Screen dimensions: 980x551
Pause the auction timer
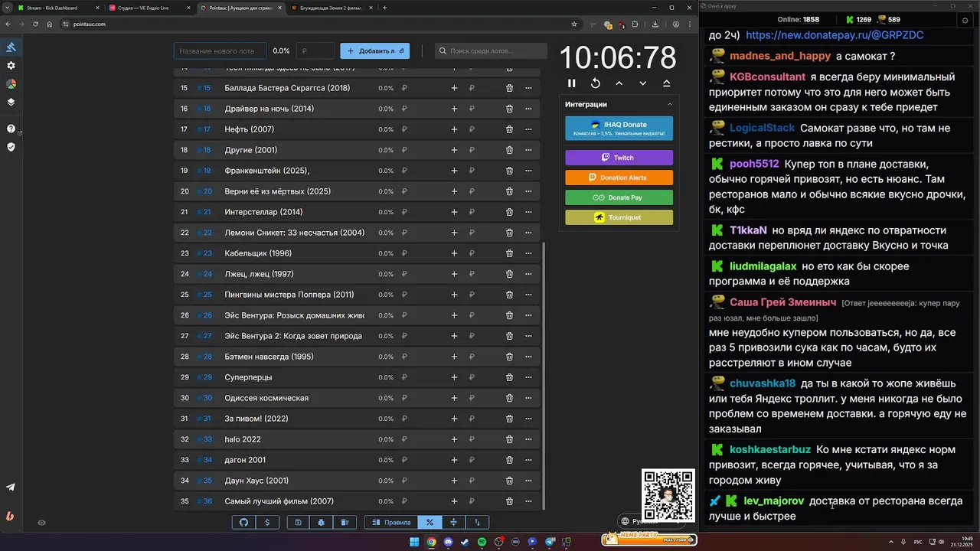coord(571,83)
